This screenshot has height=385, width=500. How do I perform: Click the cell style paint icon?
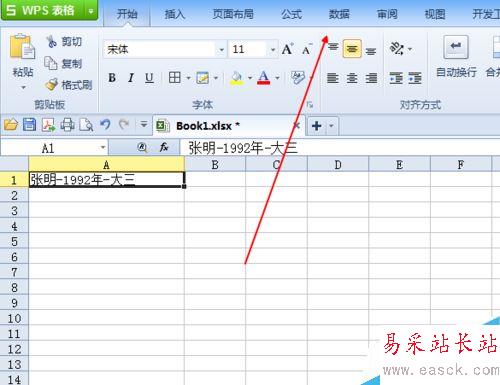[203, 78]
